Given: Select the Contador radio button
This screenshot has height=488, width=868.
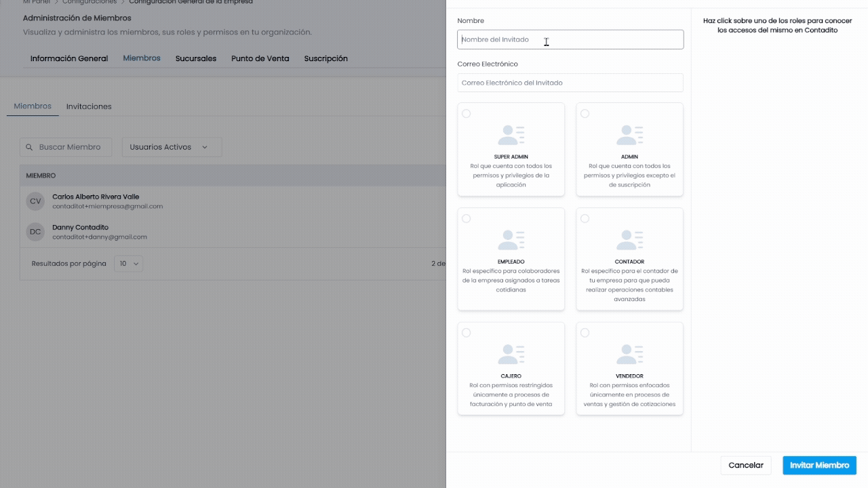Looking at the screenshot, I should [585, 218].
